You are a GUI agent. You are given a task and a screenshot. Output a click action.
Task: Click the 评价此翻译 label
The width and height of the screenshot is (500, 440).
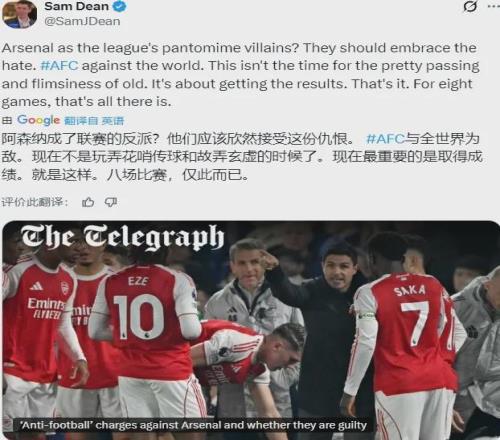pos(35,202)
